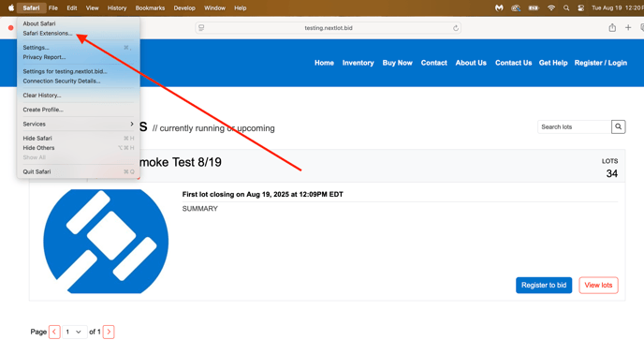Go to the next page arrow
Screen dimensions: 644x340
(x=109, y=332)
